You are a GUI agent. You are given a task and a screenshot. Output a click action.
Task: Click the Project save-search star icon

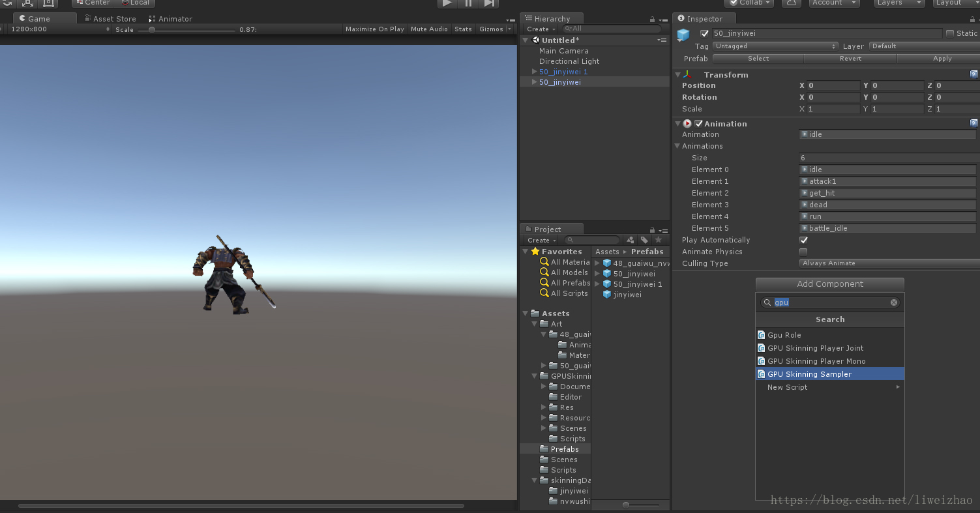coord(658,240)
